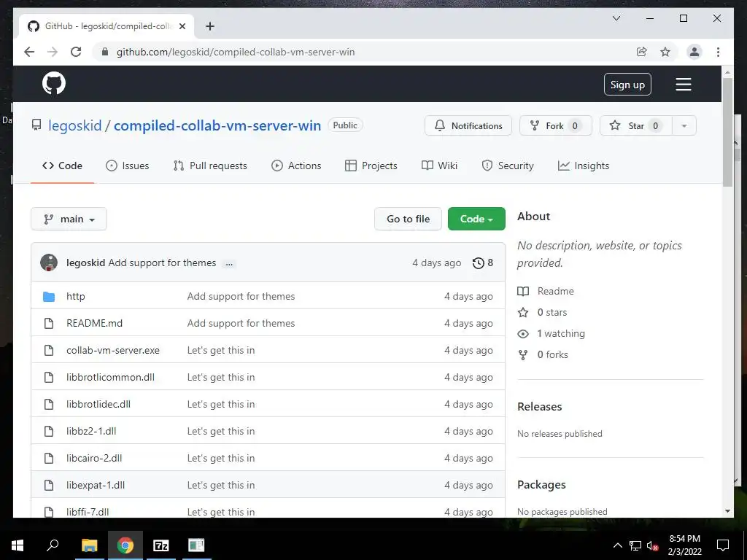Click the Notifications button
The image size is (747, 560).
[x=468, y=125]
